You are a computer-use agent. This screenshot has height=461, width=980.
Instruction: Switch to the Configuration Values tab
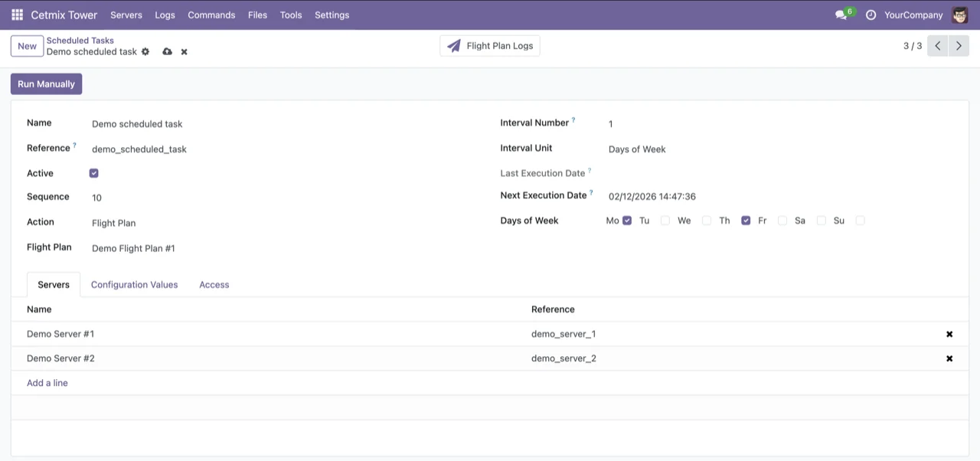134,284
